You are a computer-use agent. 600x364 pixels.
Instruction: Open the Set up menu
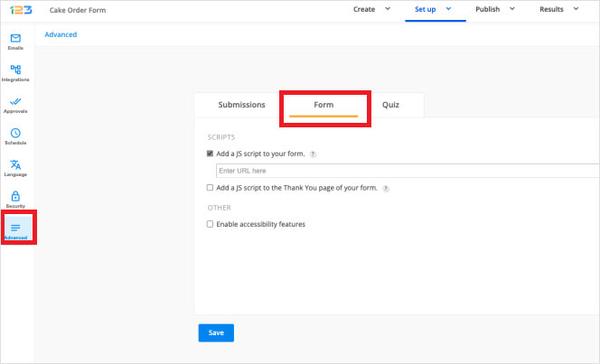pyautogui.click(x=425, y=9)
